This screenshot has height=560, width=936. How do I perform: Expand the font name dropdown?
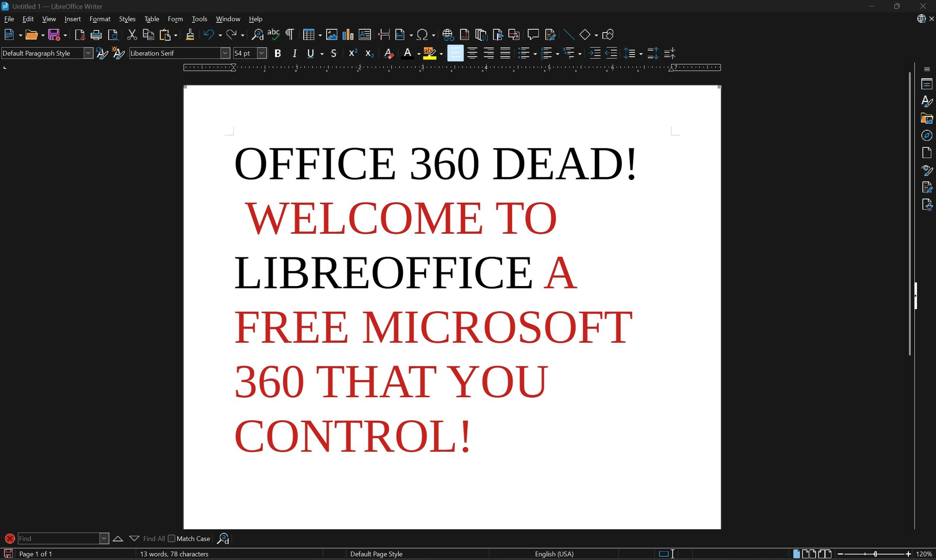[x=225, y=53]
